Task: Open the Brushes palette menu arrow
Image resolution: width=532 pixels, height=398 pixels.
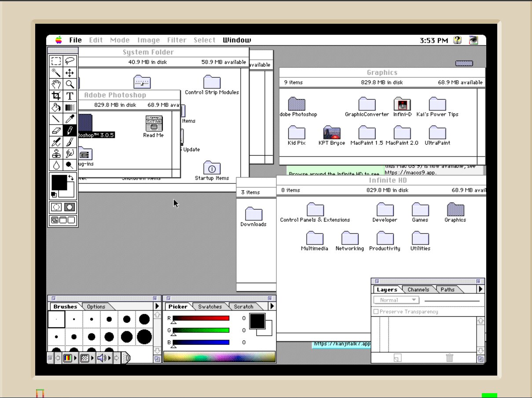Action: coord(157,306)
